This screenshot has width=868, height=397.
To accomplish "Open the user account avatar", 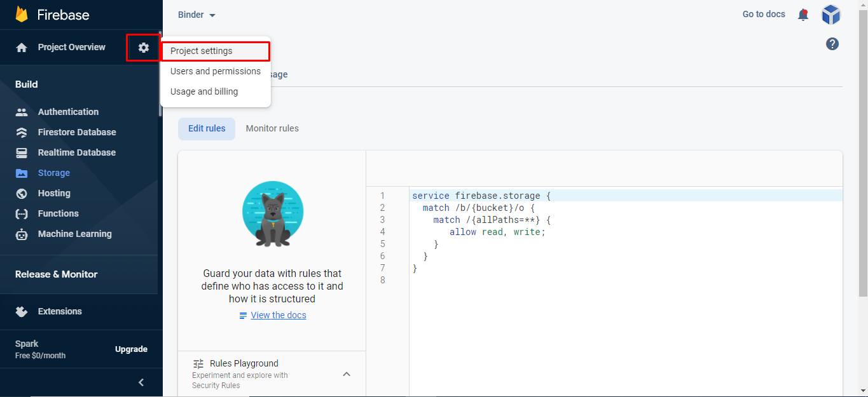I will point(830,15).
